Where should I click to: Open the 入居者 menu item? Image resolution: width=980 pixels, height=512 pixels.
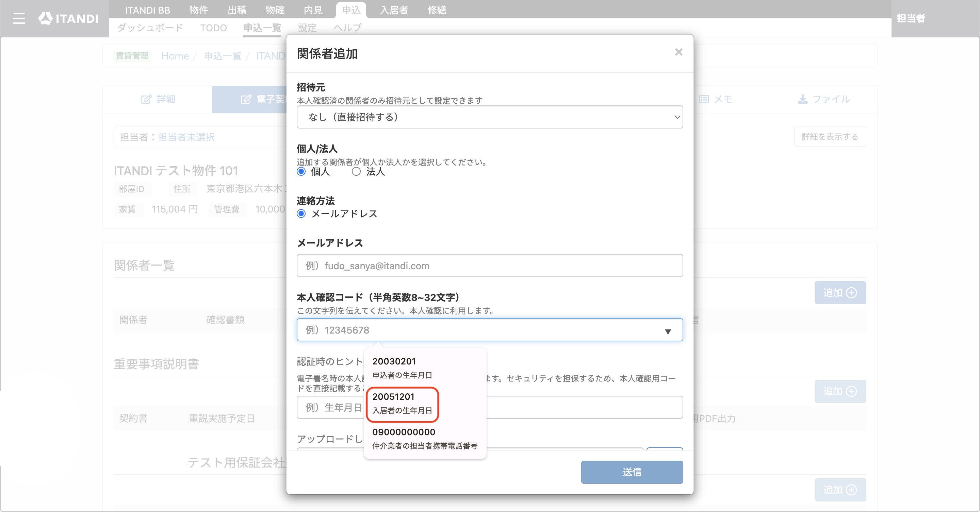click(394, 10)
